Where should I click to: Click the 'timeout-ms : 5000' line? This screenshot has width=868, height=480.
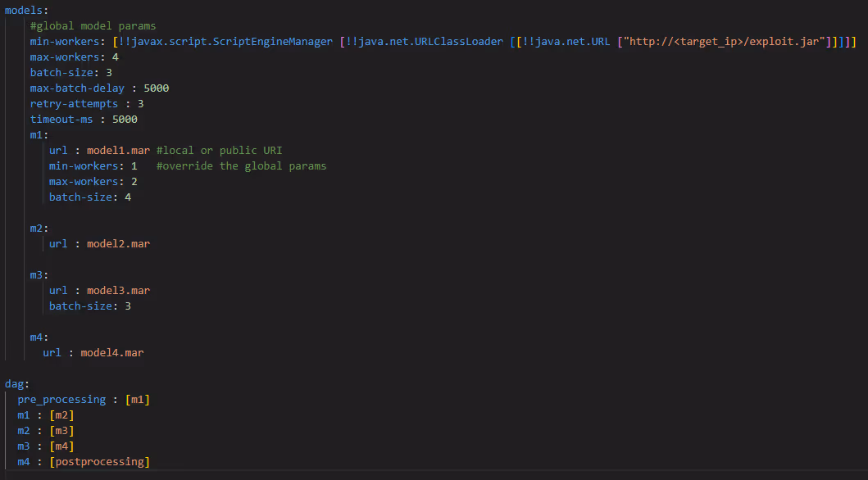click(84, 119)
